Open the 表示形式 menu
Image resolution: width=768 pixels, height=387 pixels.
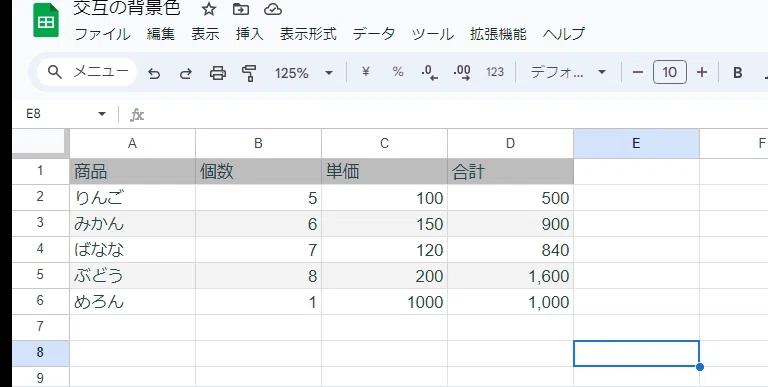tap(308, 34)
